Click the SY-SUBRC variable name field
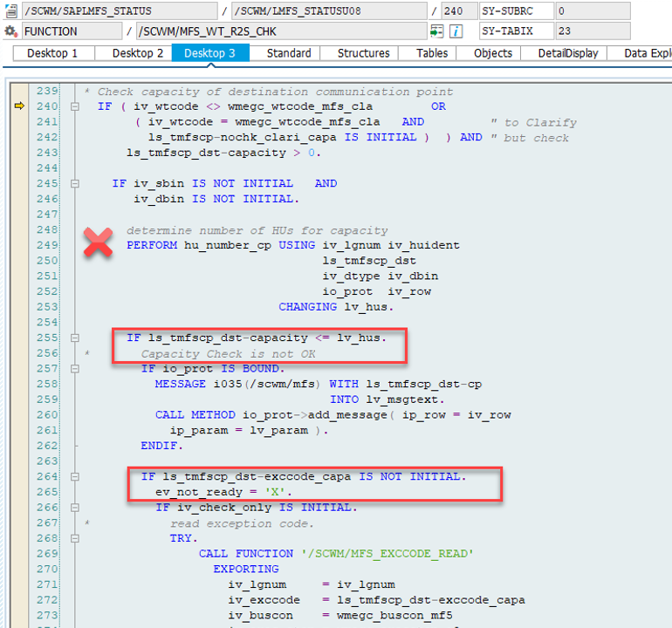This screenshot has height=628, width=672. 517,11
